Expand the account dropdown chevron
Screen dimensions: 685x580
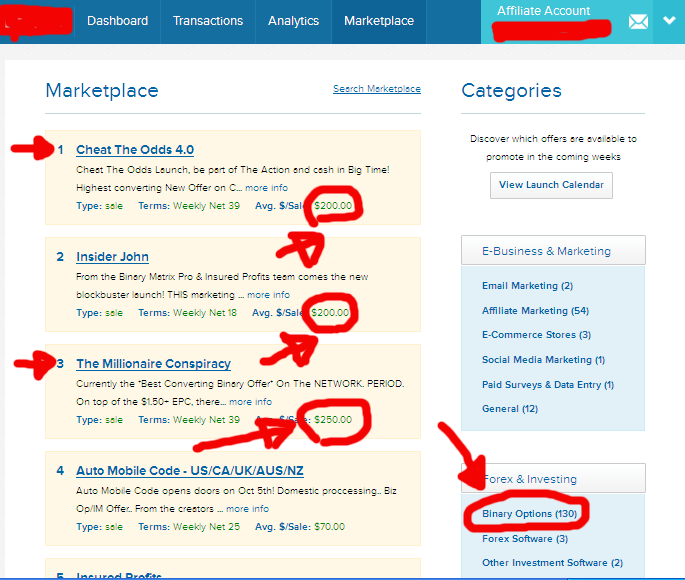tap(669, 21)
